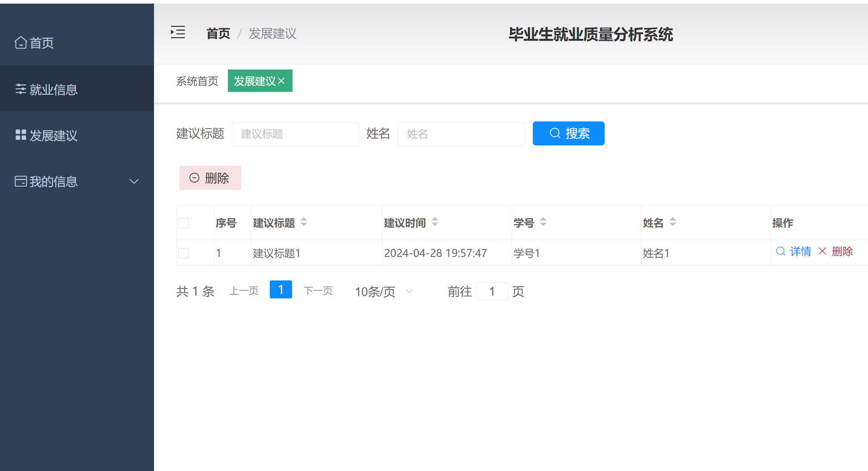Focus the 建议标题 search input
Viewport: 868px width, 471px height.
click(295, 134)
